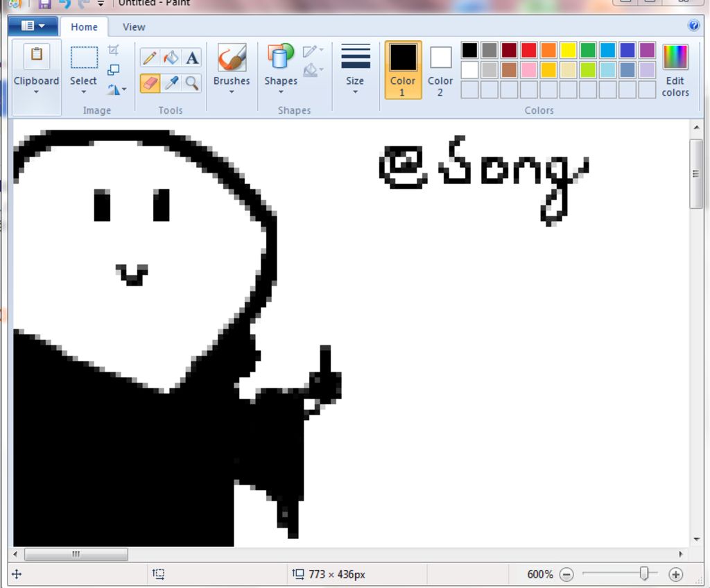Click the Undo icon in title bar

click(64, 3)
